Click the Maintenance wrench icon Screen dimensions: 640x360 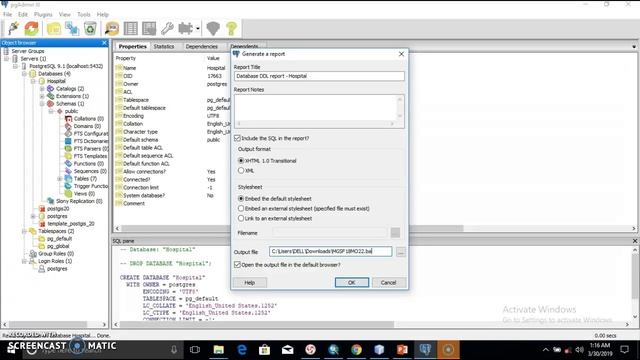click(x=167, y=29)
